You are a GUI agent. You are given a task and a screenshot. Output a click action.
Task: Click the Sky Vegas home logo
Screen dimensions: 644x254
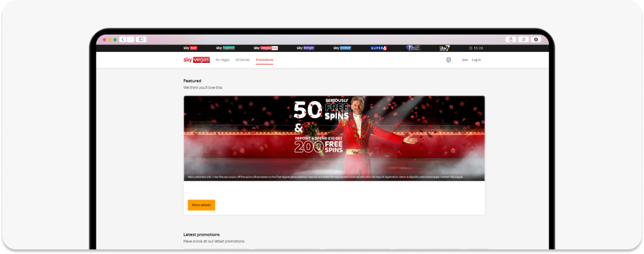(196, 60)
